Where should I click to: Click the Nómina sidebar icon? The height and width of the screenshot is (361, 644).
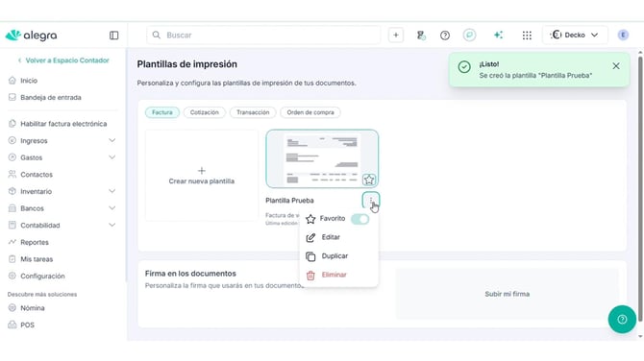tap(12, 307)
